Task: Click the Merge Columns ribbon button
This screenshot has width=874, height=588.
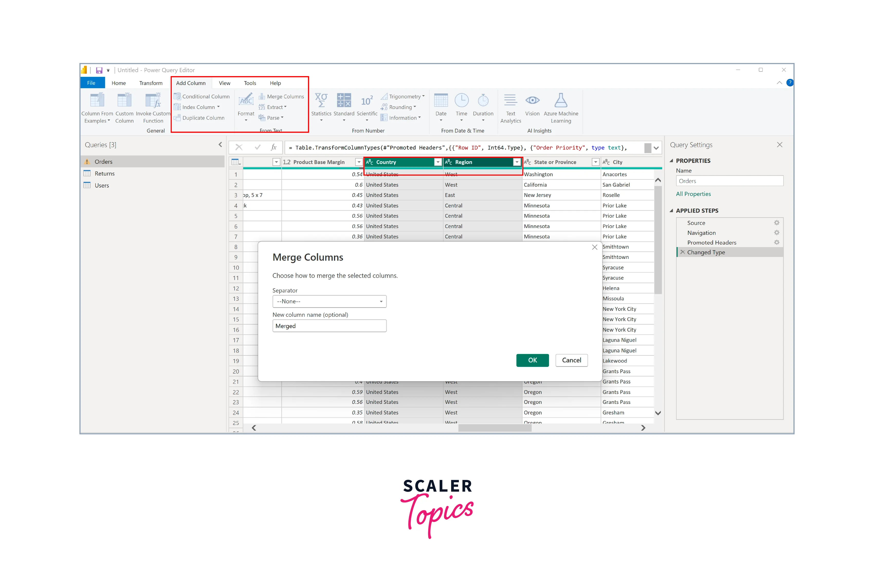Action: click(281, 96)
